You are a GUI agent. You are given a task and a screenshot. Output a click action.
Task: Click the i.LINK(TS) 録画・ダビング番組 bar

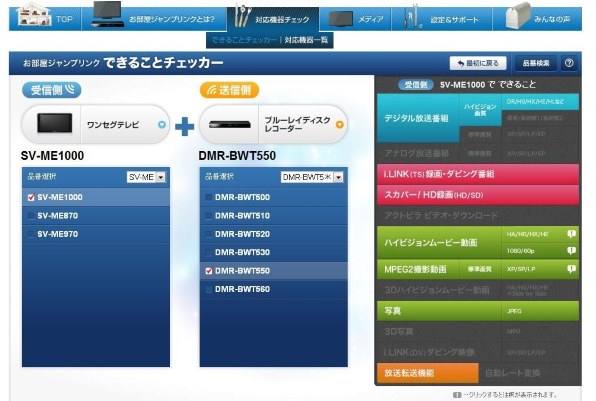tap(478, 174)
